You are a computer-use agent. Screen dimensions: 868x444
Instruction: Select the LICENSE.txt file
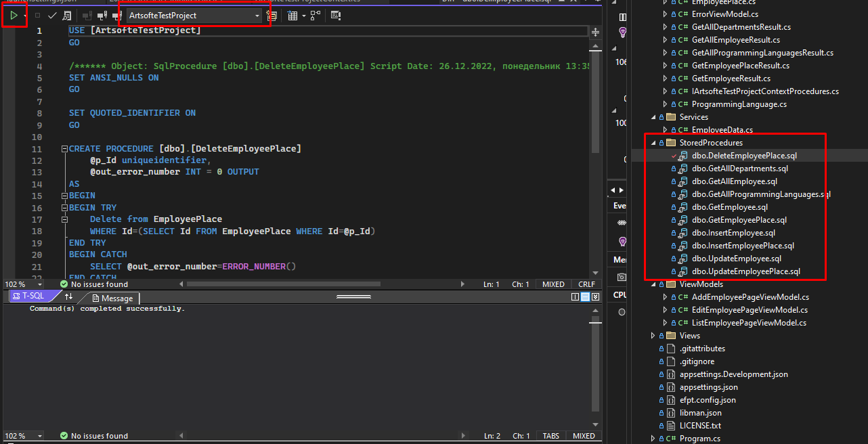coord(701,426)
